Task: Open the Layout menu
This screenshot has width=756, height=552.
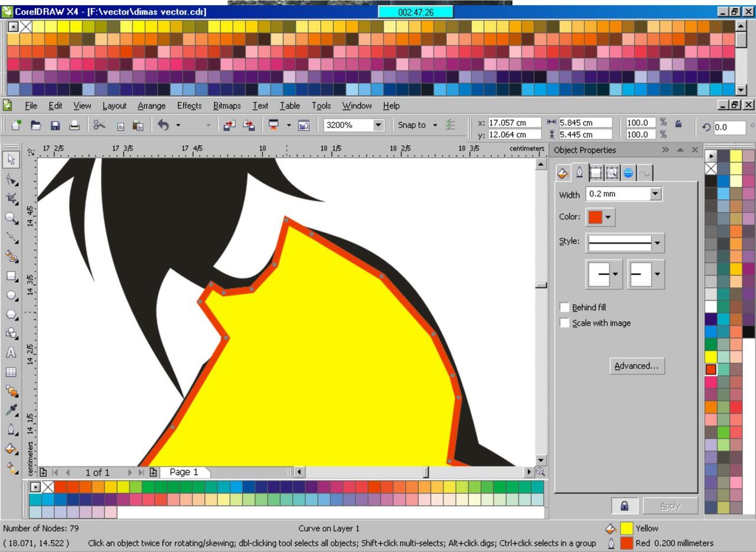Action: point(114,106)
